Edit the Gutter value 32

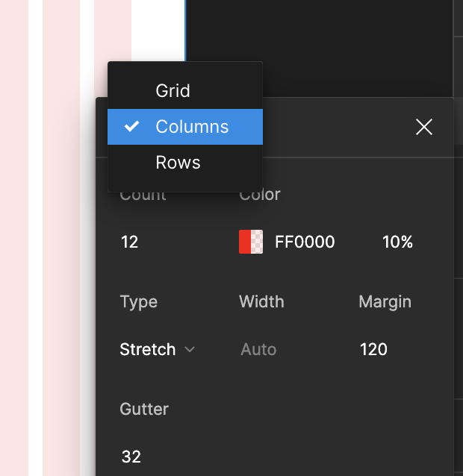coord(131,457)
